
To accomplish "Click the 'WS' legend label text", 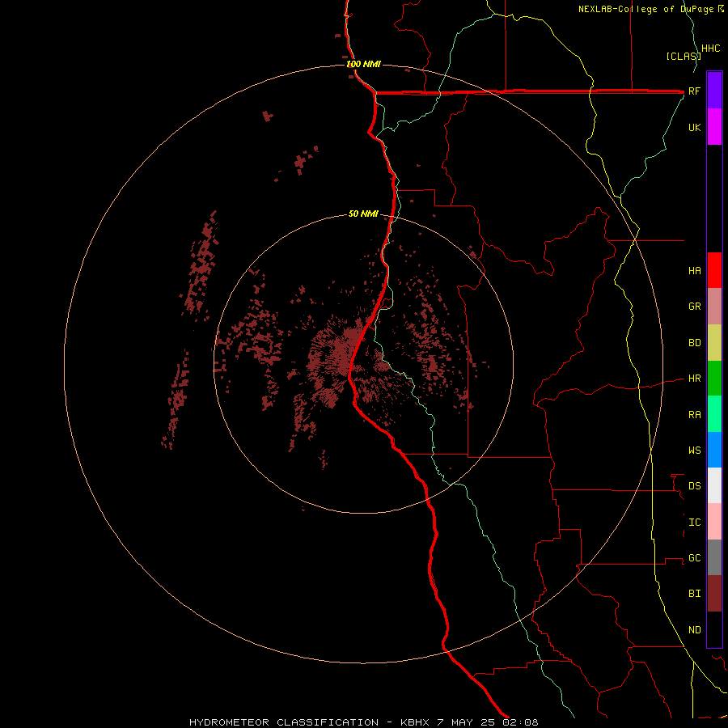I will tap(694, 451).
